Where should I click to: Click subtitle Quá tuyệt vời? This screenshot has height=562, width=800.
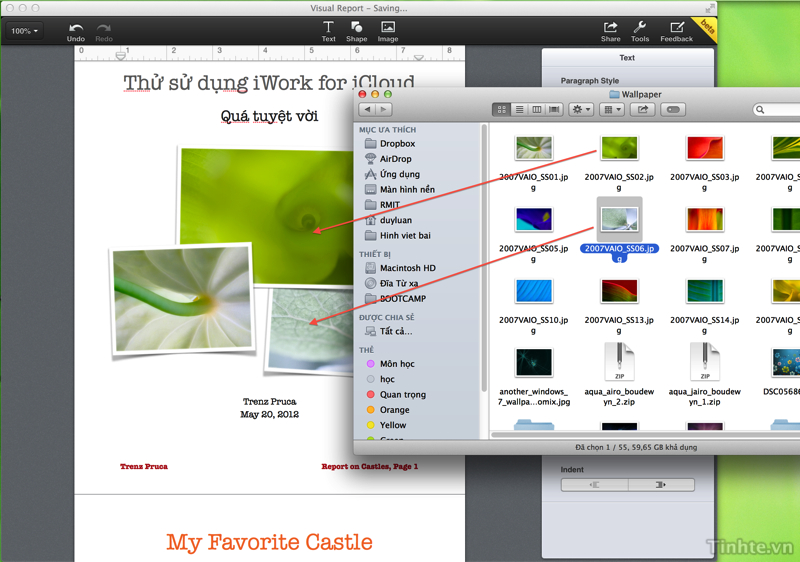[x=269, y=116]
